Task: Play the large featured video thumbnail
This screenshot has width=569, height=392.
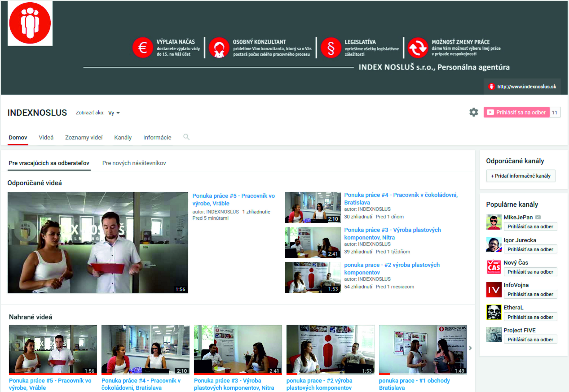Action: point(98,242)
